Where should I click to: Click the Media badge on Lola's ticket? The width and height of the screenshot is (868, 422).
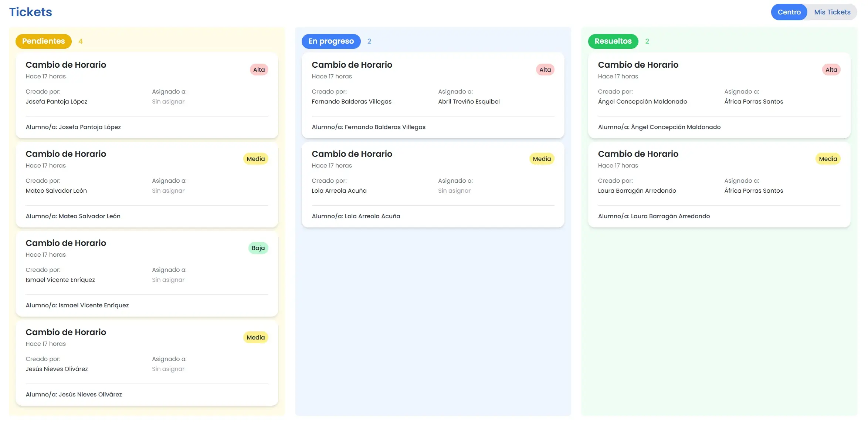pyautogui.click(x=542, y=159)
